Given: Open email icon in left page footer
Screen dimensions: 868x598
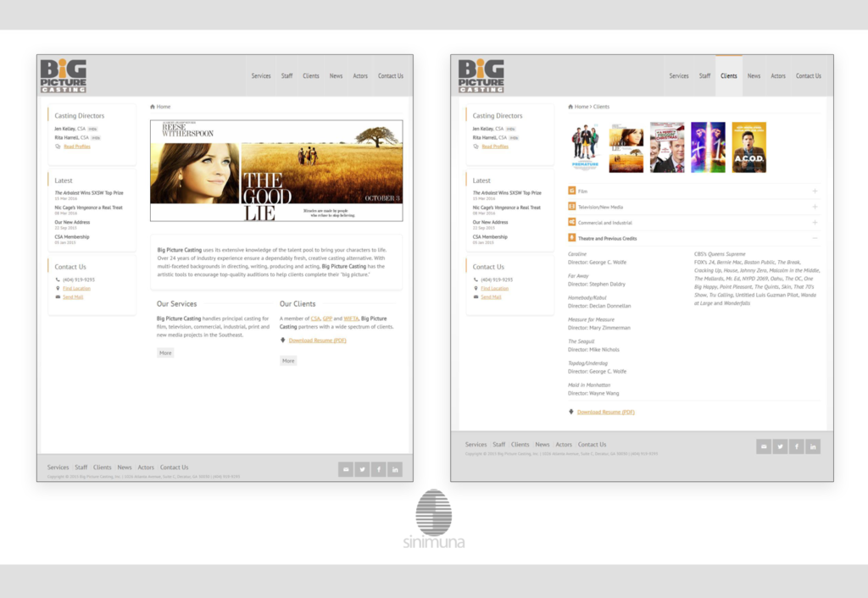Looking at the screenshot, I should [x=346, y=469].
